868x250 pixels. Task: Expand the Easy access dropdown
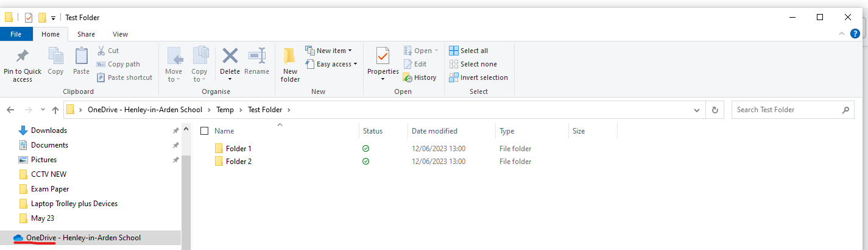click(x=355, y=64)
